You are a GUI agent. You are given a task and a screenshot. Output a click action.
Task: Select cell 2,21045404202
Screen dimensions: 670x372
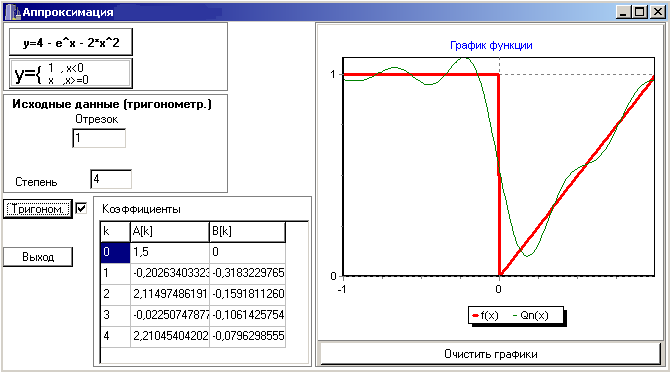coord(170,336)
